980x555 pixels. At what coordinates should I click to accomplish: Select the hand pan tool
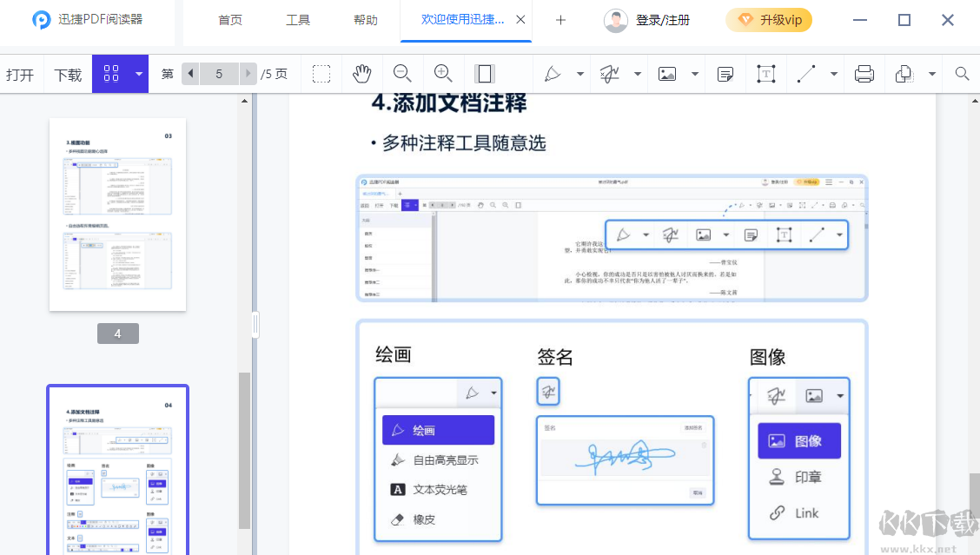click(362, 74)
